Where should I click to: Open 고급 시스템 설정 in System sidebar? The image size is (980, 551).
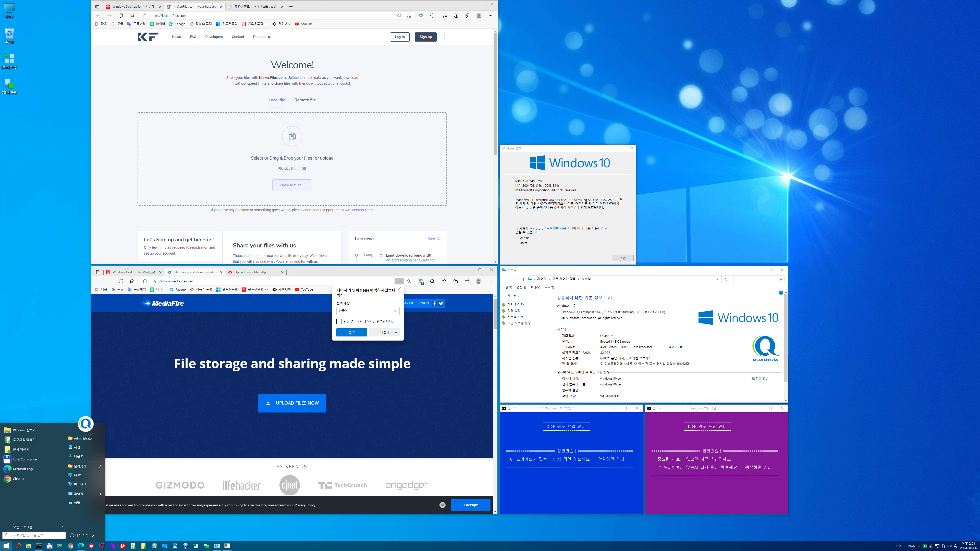tap(519, 323)
